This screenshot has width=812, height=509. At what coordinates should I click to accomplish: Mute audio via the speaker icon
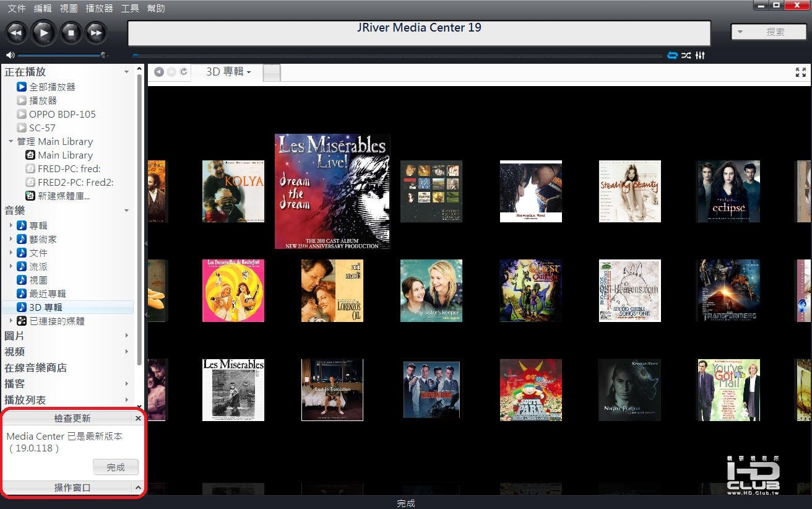[10, 56]
